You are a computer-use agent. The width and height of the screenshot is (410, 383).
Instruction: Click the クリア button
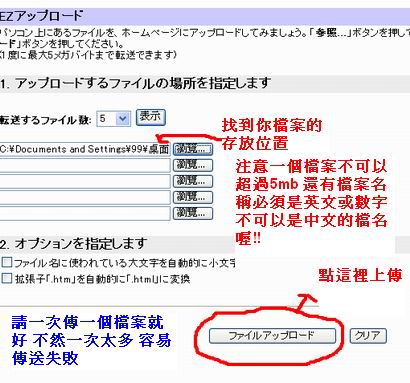368,336
